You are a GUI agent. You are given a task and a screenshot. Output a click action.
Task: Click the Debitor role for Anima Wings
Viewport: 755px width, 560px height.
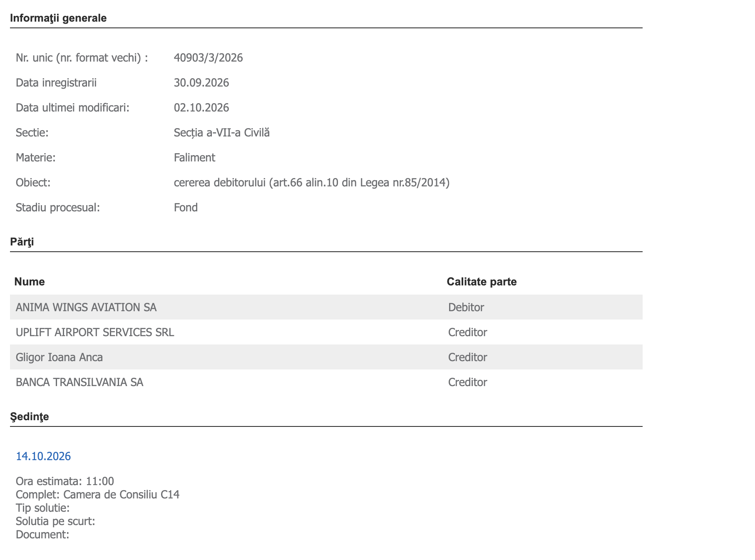coord(466,307)
